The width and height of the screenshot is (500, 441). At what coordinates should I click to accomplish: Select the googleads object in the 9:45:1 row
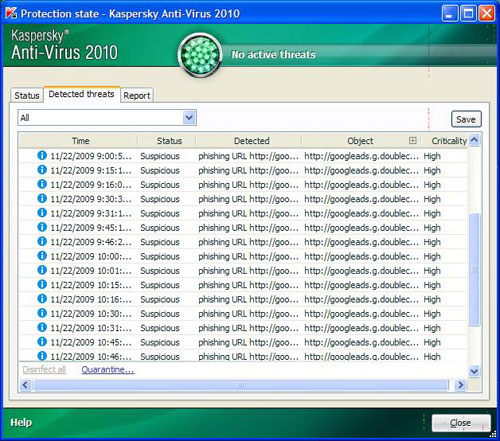(361, 228)
